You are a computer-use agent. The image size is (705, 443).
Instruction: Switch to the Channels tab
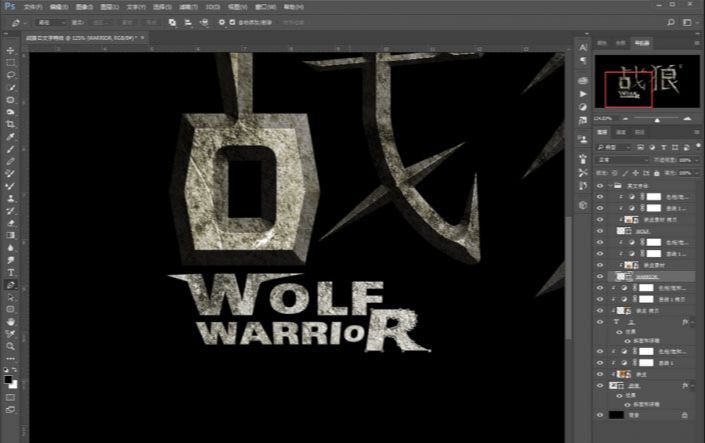tap(620, 132)
